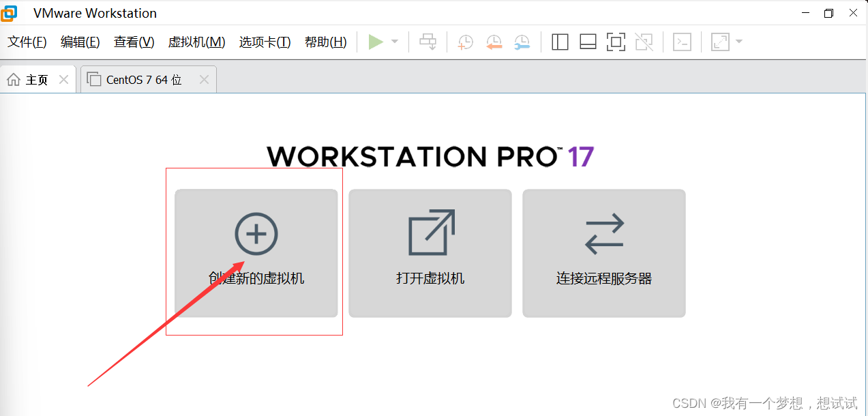Viewport: 868px width, 416px height.
Task: Close the CentOS 7 64 位 tab
Action: pyautogui.click(x=204, y=80)
